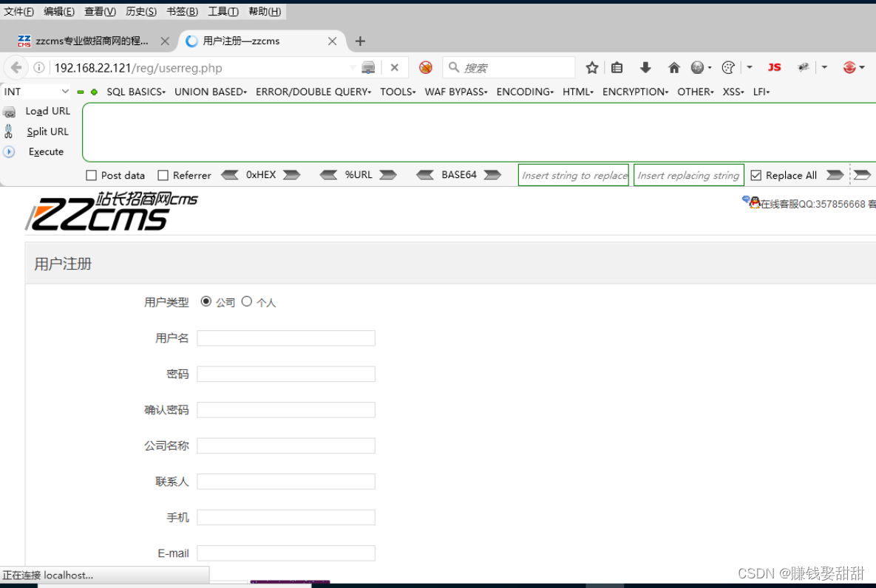Open the XSS dropdown
This screenshot has height=588, width=876.
[x=733, y=92]
